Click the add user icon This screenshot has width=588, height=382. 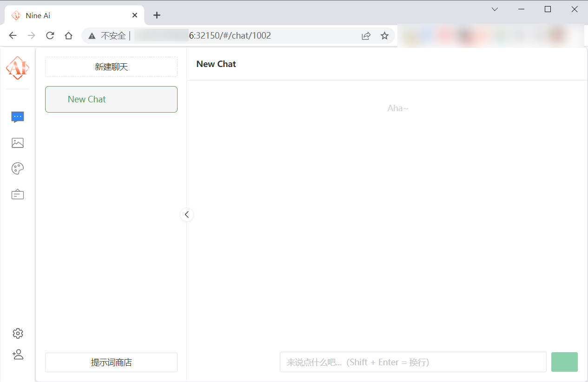(x=18, y=355)
